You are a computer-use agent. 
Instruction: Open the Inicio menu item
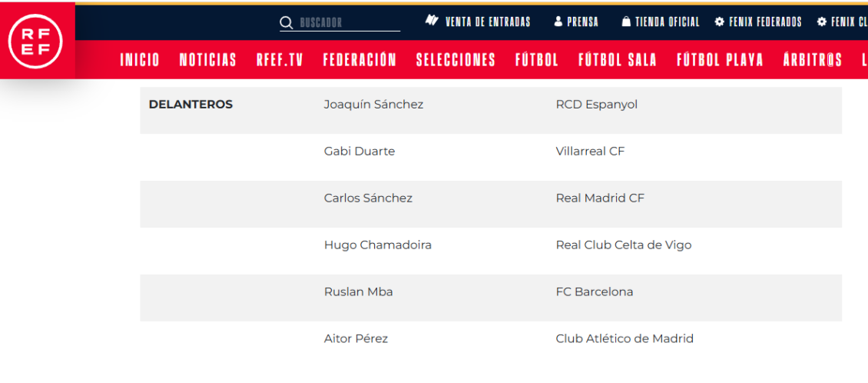pos(140,60)
